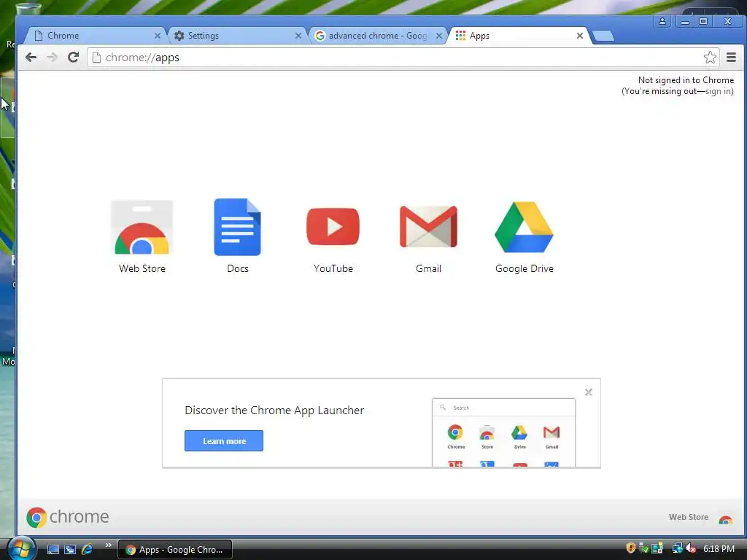
Task: Switch to the Chrome tab
Action: click(x=96, y=36)
